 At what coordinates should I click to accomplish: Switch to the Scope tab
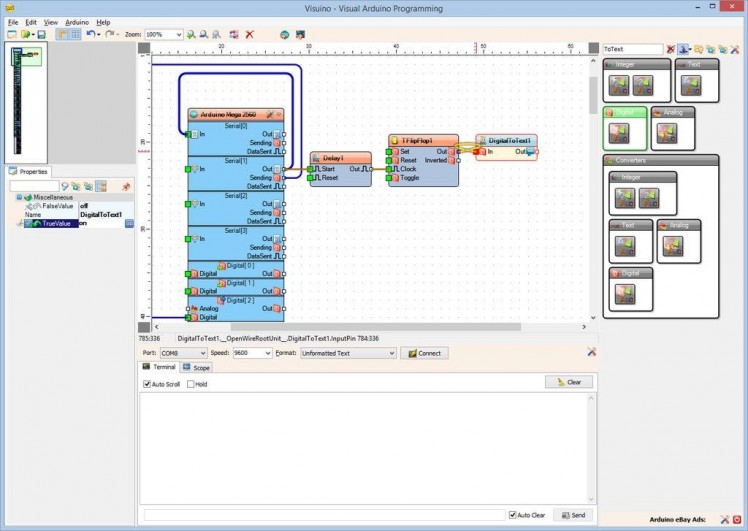click(197, 368)
